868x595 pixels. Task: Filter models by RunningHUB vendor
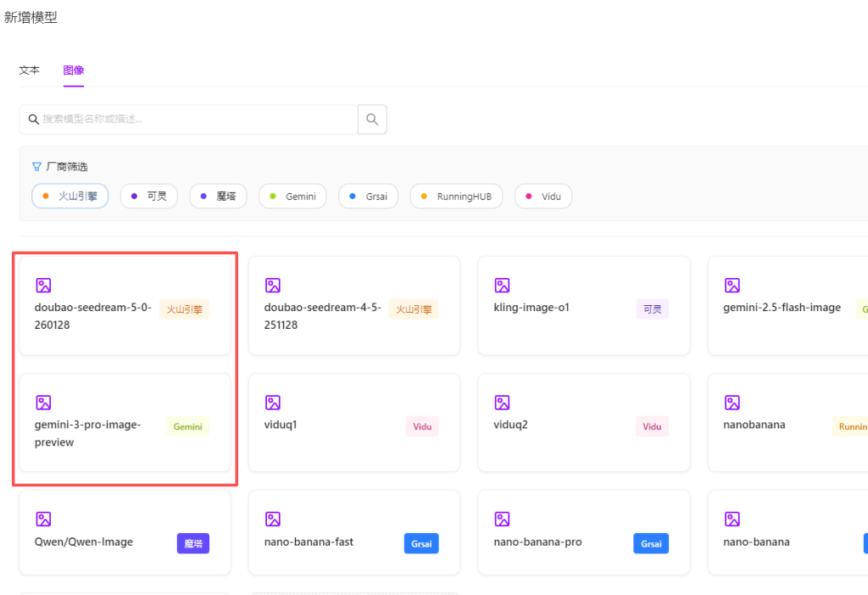coord(456,197)
